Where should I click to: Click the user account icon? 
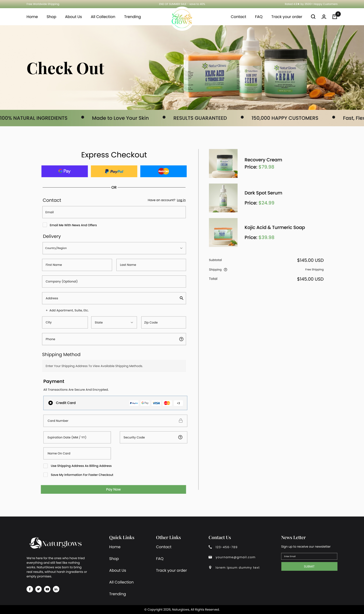click(324, 17)
